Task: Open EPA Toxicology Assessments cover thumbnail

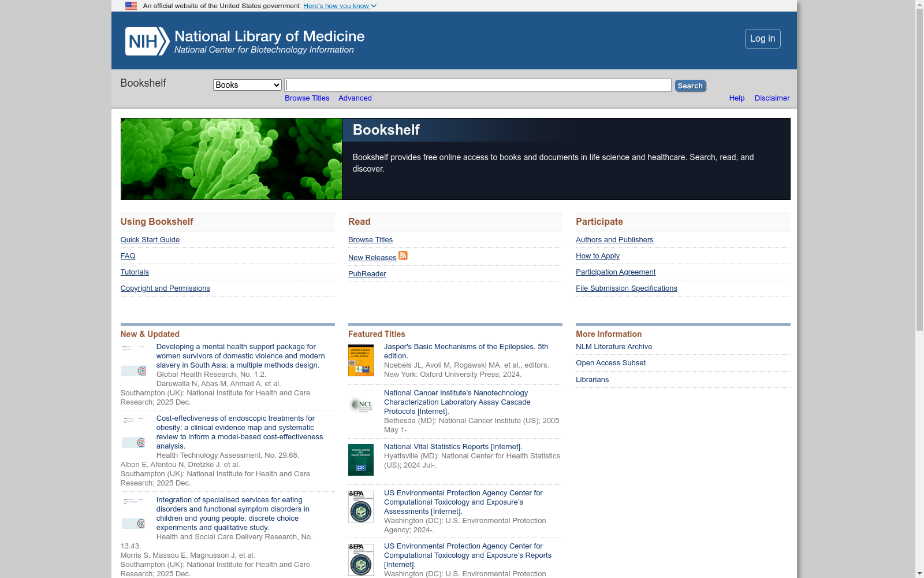Action: [361, 506]
